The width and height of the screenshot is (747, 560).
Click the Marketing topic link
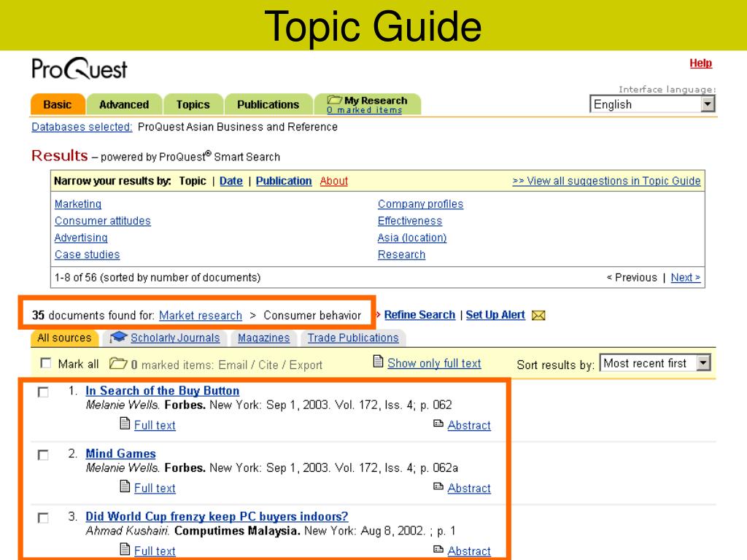(78, 204)
